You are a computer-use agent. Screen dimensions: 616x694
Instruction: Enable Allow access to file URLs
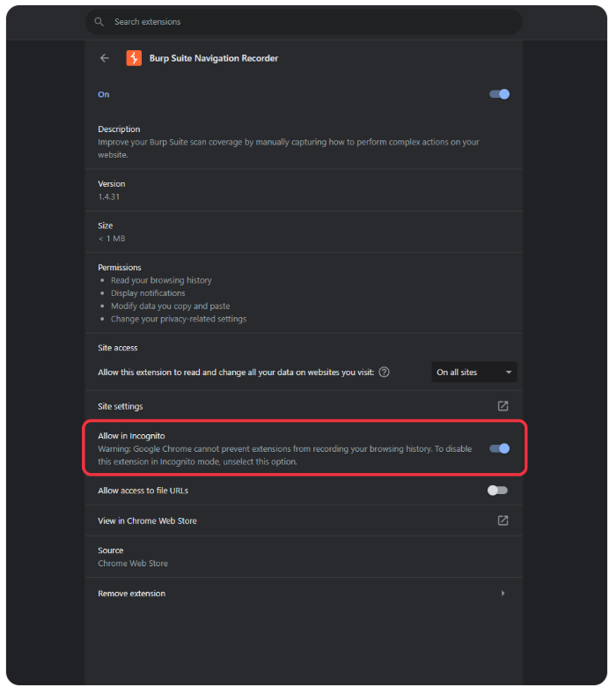click(497, 491)
